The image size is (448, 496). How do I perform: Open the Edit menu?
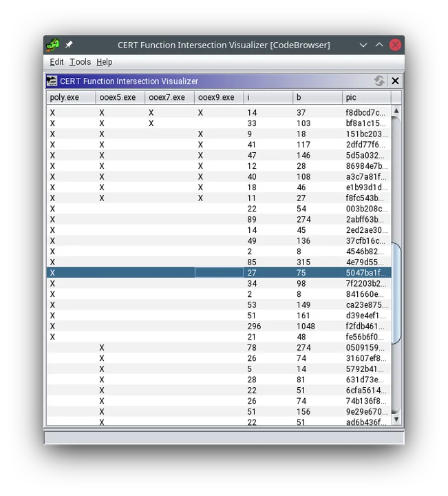[56, 62]
